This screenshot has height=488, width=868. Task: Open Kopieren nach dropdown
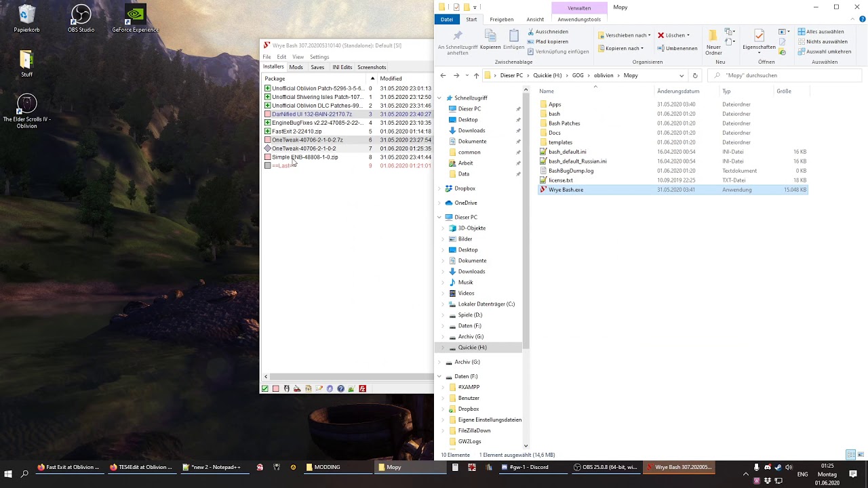(620, 48)
